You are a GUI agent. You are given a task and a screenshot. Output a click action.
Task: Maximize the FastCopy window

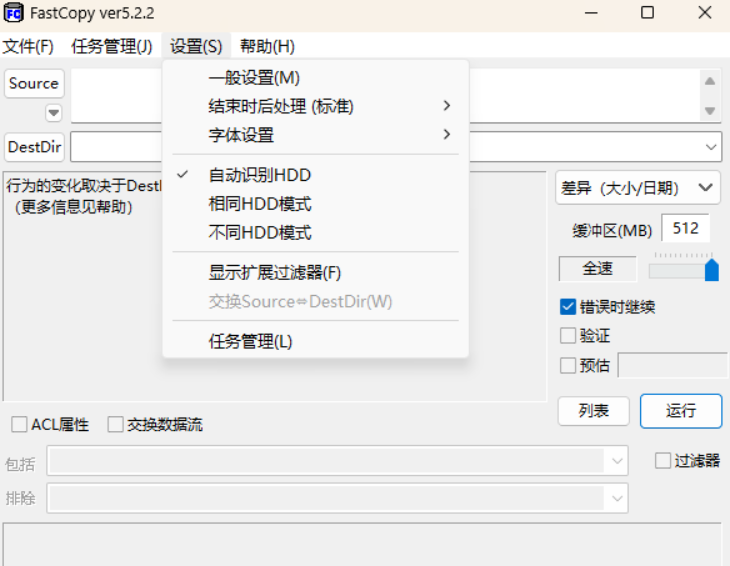(647, 13)
